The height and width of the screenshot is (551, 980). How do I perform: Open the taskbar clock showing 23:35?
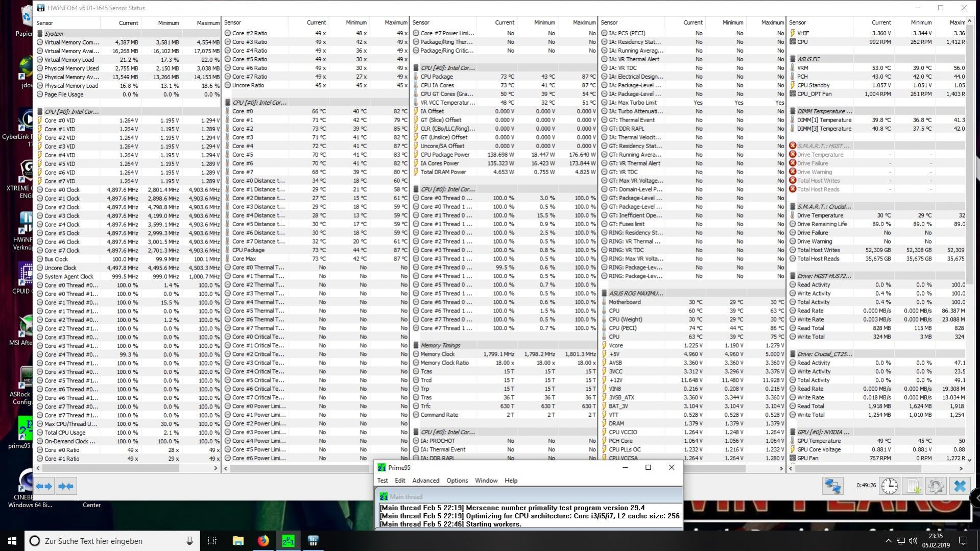tap(936, 541)
